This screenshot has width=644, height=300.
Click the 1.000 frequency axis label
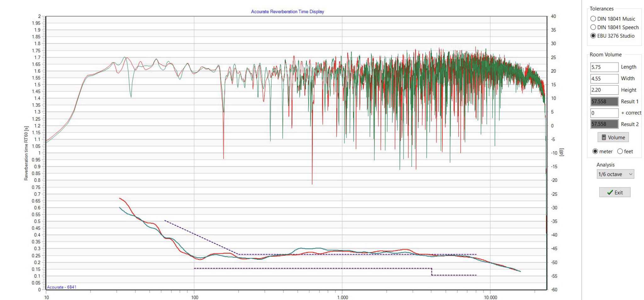[x=342, y=297]
